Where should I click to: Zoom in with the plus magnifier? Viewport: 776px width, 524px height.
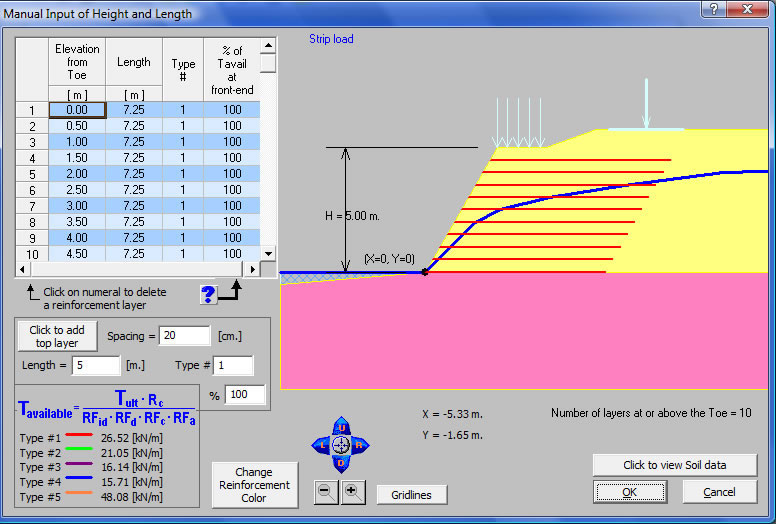[x=352, y=491]
